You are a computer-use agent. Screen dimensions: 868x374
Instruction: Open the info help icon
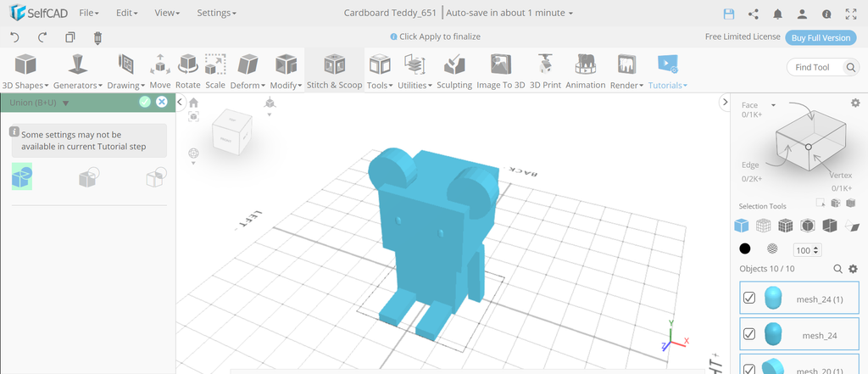[x=826, y=14]
